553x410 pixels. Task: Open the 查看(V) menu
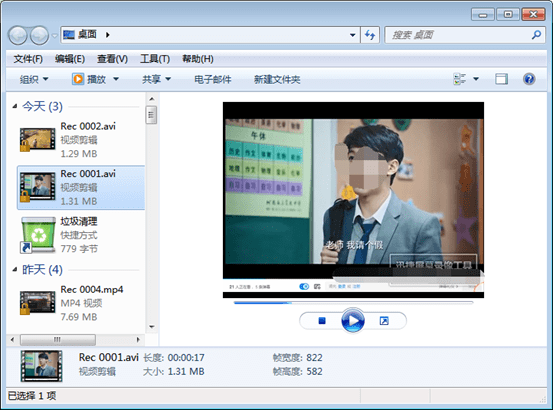[112, 59]
